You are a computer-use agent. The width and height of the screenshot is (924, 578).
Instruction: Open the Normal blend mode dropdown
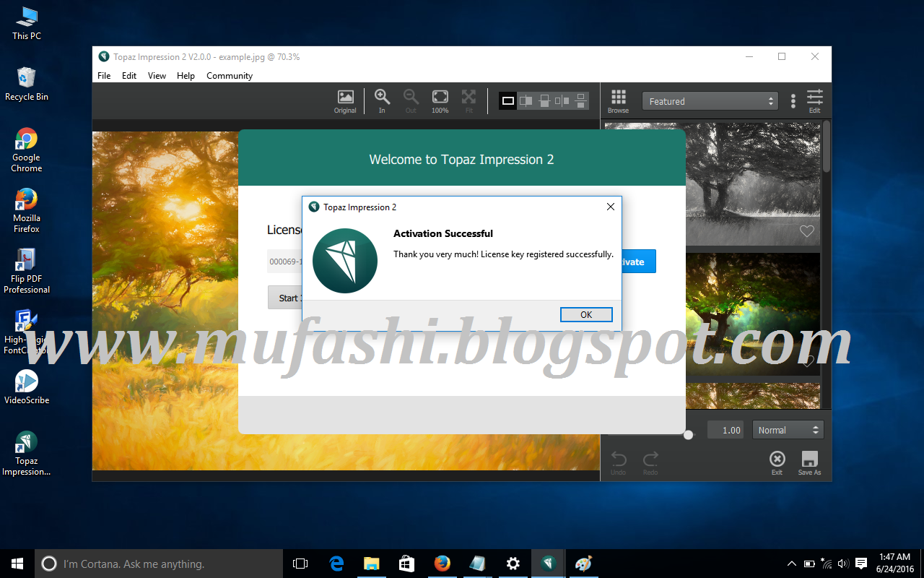[x=788, y=430]
